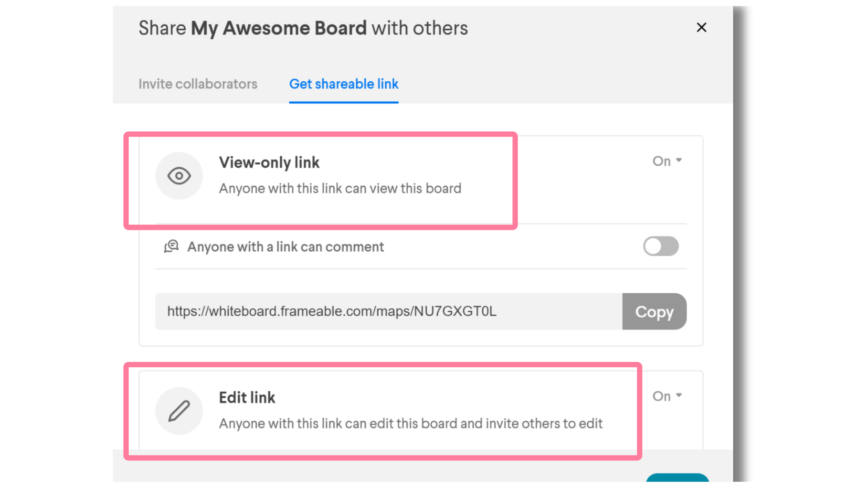The width and height of the screenshot is (868, 488).
Task: Switch to Invite collaborators tab
Action: [198, 84]
